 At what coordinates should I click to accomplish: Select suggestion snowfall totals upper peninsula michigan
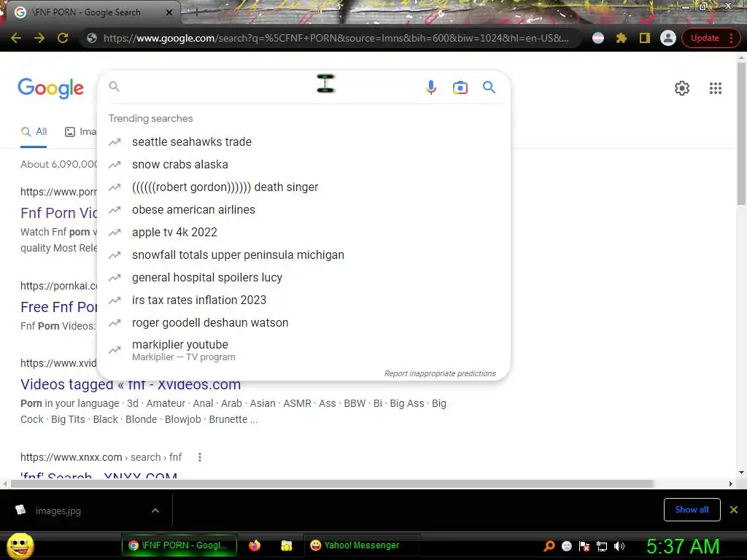click(x=303, y=254)
